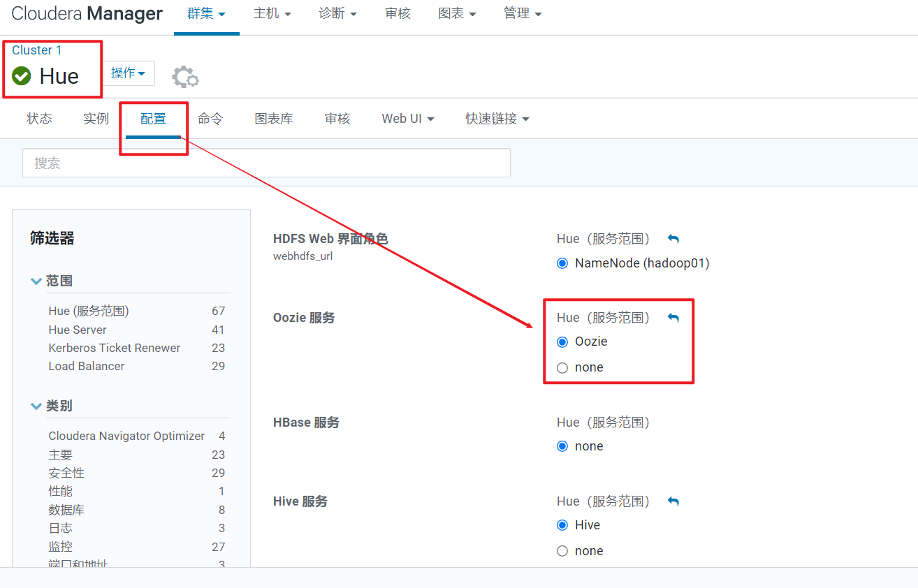Choose none for Hive 服务
918x588 pixels.
pyautogui.click(x=562, y=552)
